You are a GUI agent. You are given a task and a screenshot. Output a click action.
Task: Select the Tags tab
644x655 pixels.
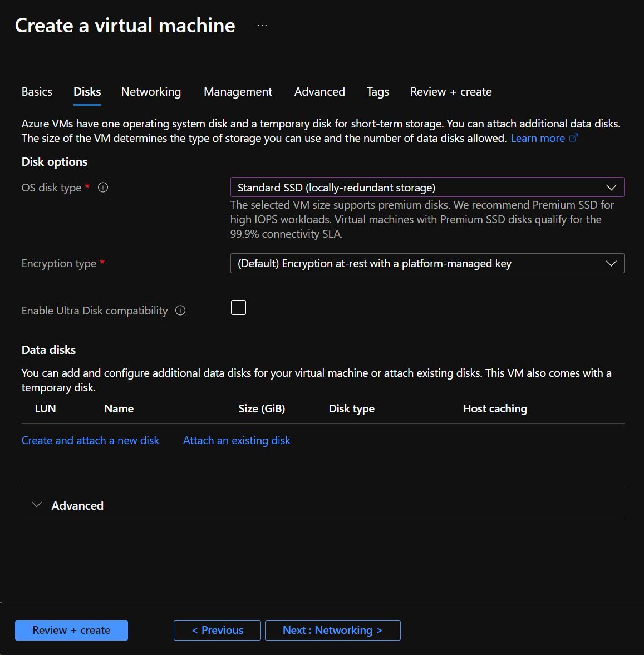click(x=377, y=92)
